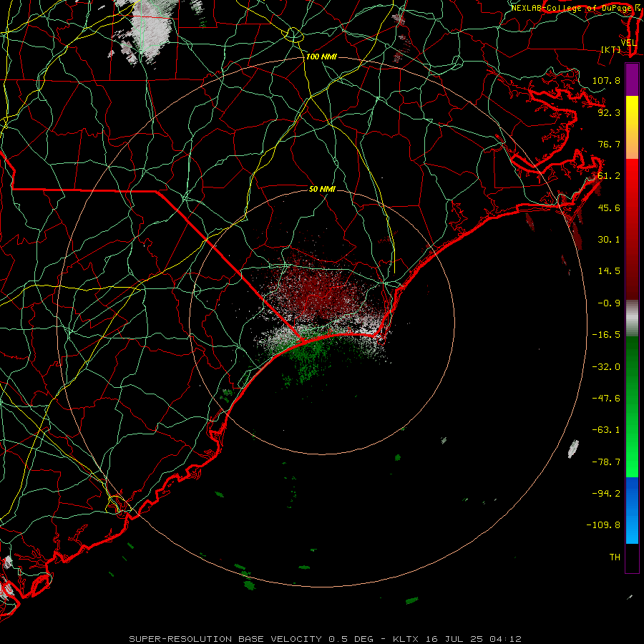Click the TH label on the legend
Viewport: 644px width, 644px height.
615,557
